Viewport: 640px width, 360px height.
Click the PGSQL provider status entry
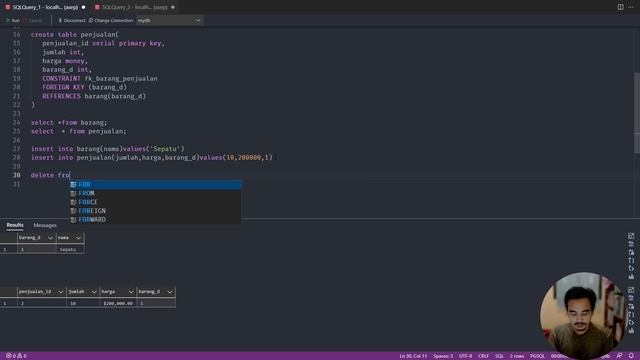pos(537,356)
